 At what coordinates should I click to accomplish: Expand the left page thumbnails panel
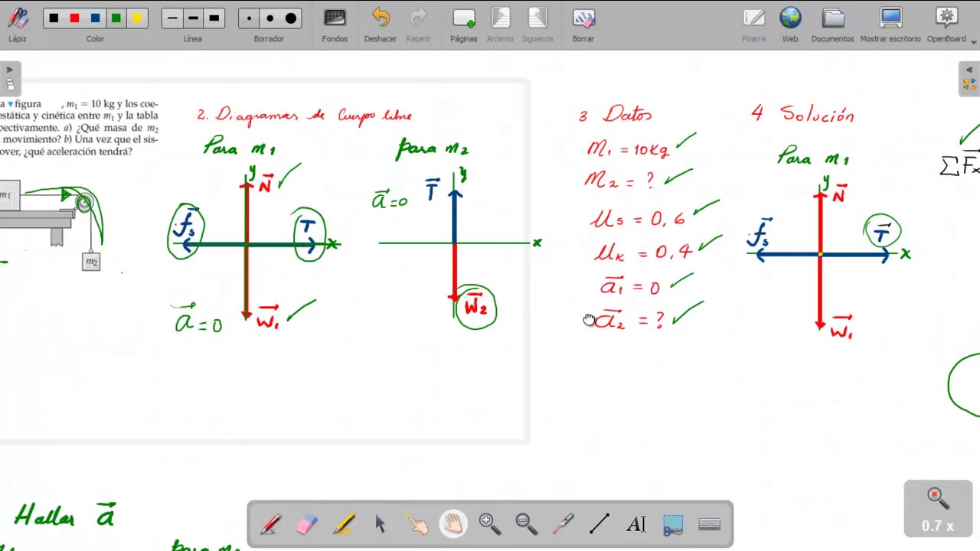10,79
